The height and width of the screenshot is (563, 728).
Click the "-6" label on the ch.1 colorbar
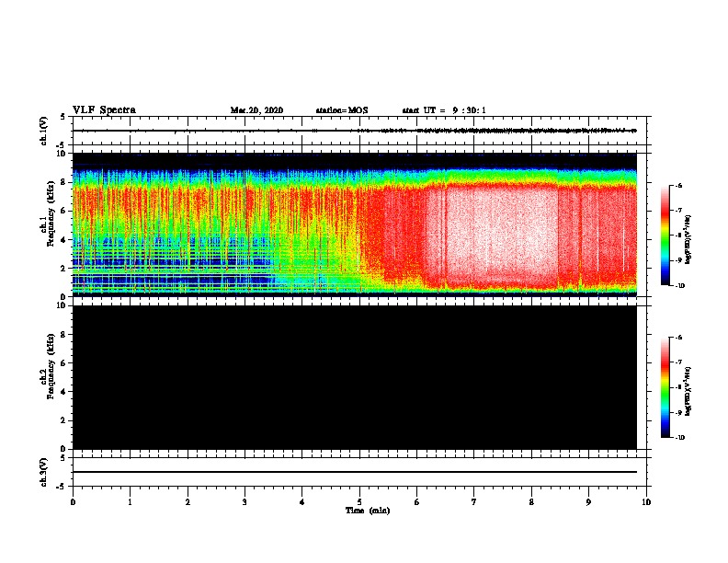(679, 185)
